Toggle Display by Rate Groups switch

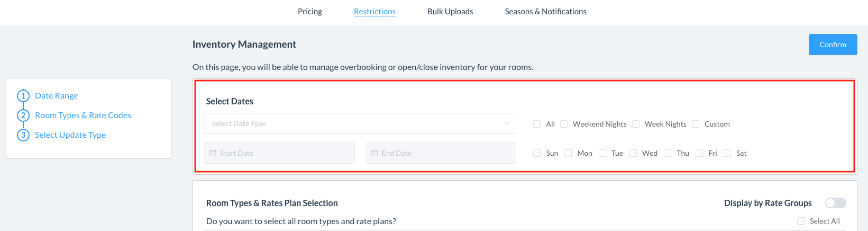click(x=835, y=203)
